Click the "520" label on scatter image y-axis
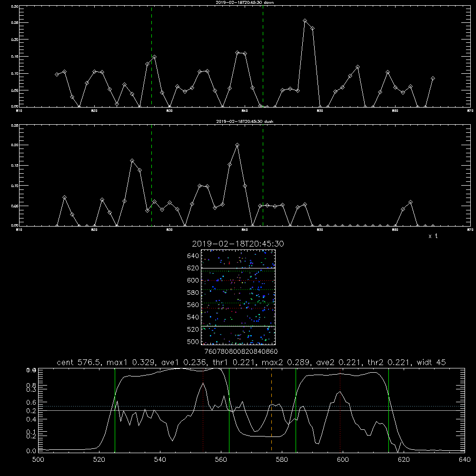Screen dimensions: 476x476 (x=193, y=329)
